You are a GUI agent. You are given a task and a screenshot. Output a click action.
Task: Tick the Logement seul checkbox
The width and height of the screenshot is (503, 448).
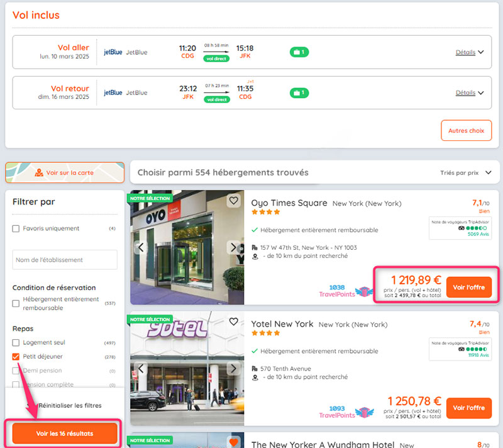tap(16, 342)
